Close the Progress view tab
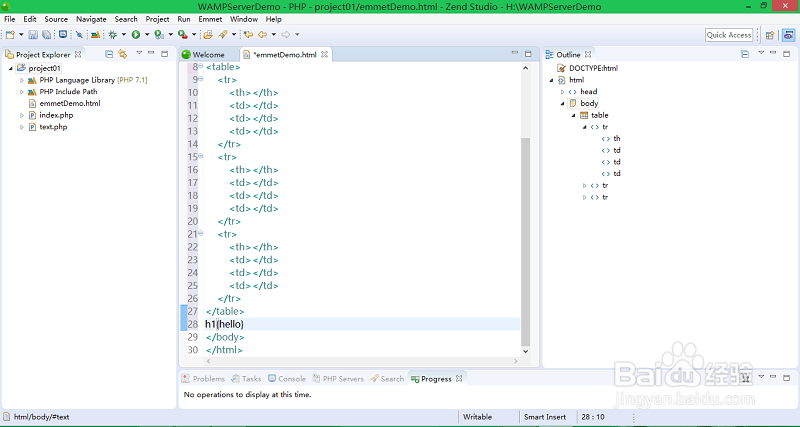The width and height of the screenshot is (800, 427). (459, 379)
